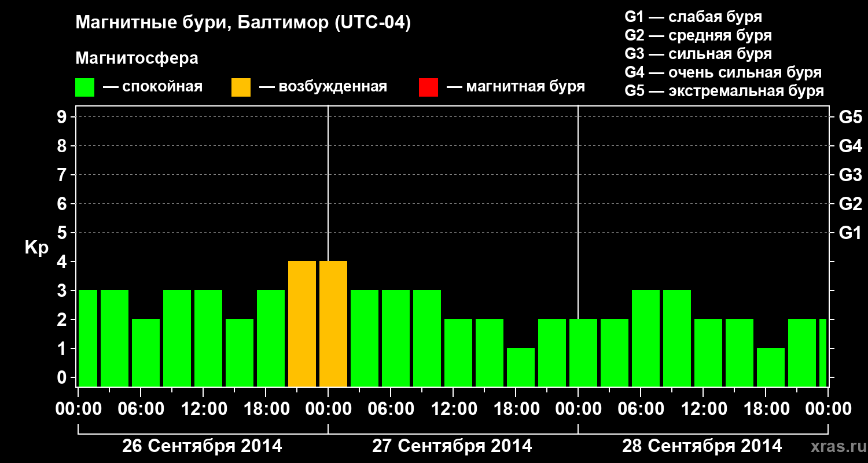This screenshot has width=868, height=463.
Task: Click the 06:00 tick label of 27 September
Action: 391,409
